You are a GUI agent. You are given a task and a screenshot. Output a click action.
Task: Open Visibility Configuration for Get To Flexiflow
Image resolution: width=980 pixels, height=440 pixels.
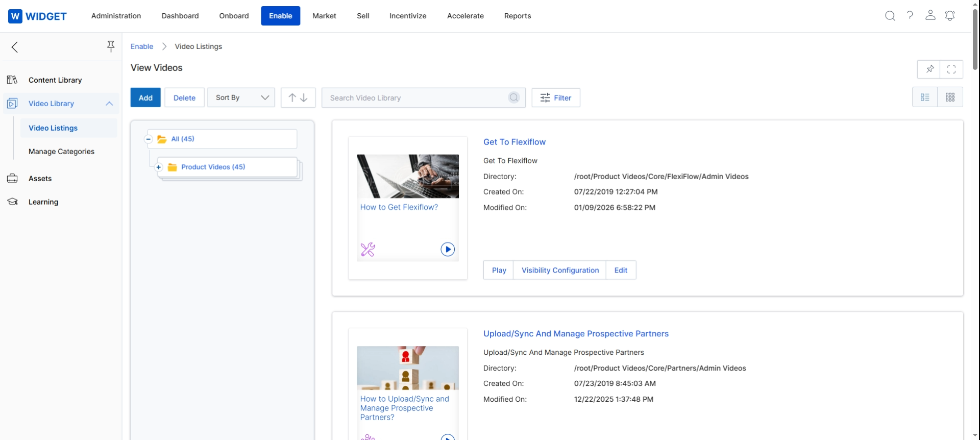click(560, 270)
